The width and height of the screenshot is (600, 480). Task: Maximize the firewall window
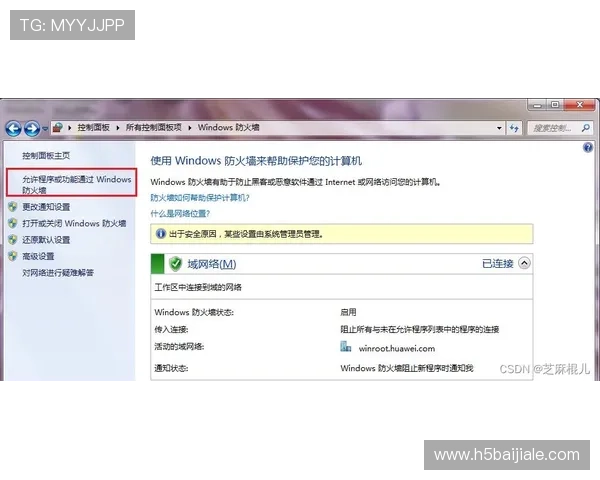coord(554,105)
